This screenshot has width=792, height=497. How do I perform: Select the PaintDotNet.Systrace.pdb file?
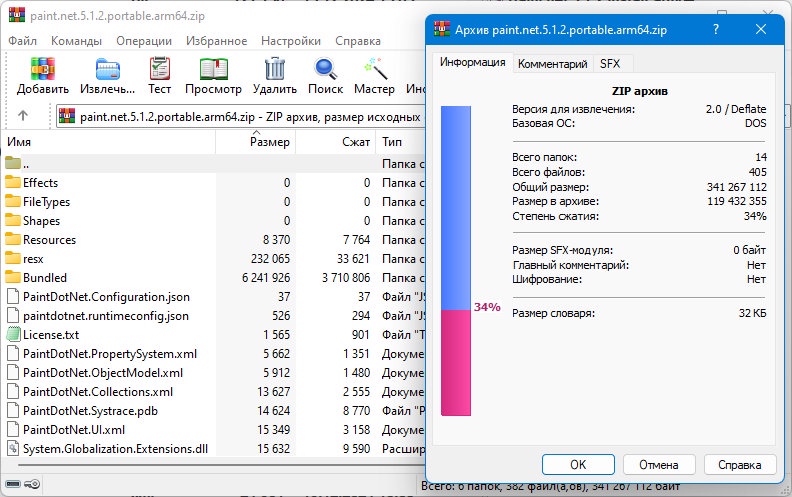90,411
